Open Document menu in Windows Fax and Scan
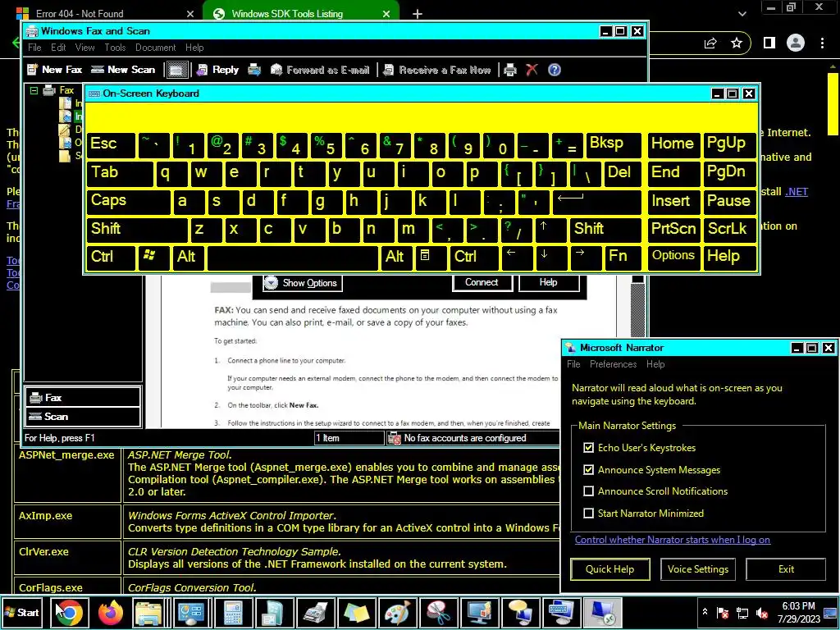This screenshot has width=840, height=630. click(155, 48)
